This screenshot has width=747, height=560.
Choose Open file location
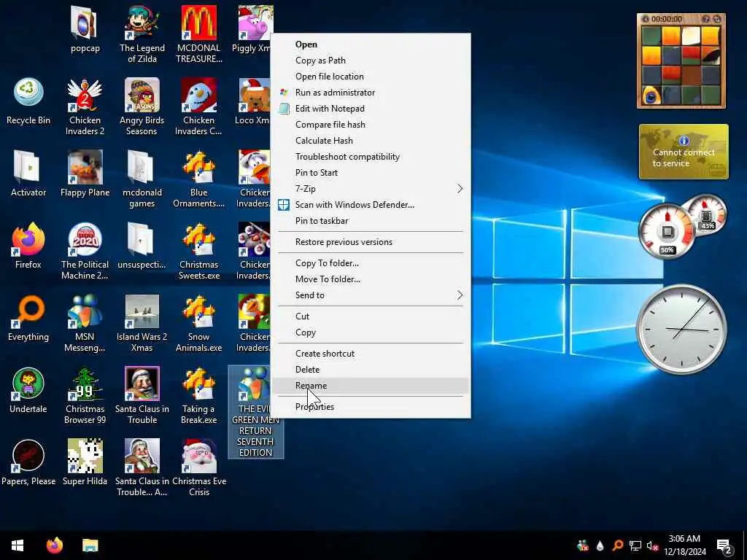pyautogui.click(x=371, y=77)
